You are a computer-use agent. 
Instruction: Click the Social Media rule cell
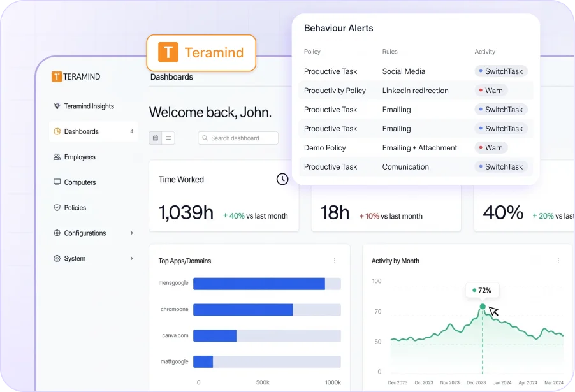click(x=404, y=71)
